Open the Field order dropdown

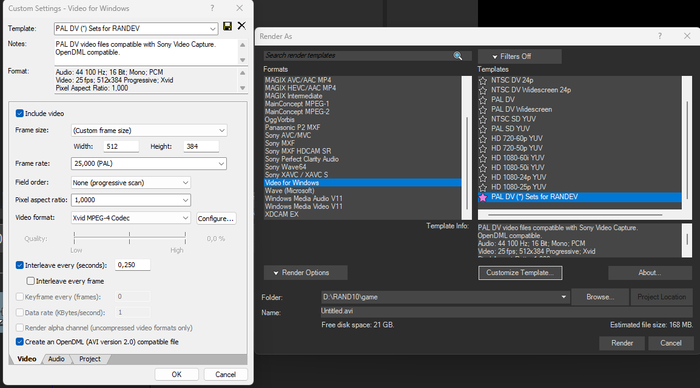coord(185,183)
